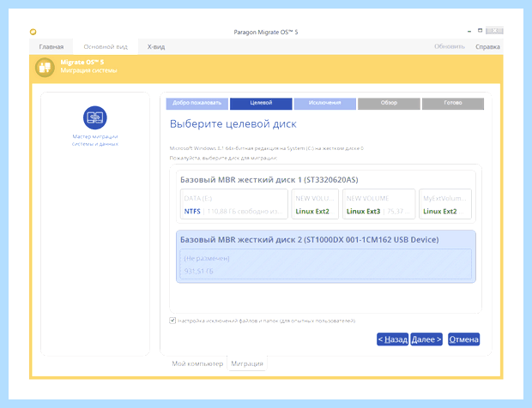This screenshot has height=408, width=532.
Task: Click the Migrate OS header icon
Action: pos(45,67)
